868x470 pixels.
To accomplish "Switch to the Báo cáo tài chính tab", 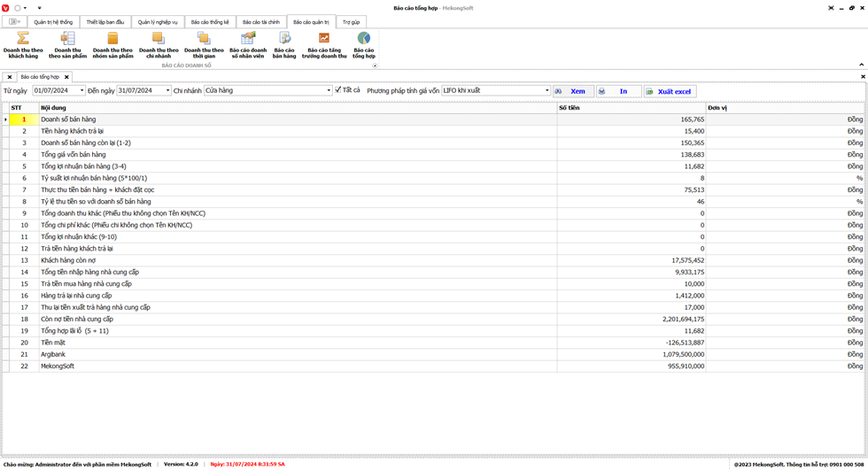I will 261,22.
